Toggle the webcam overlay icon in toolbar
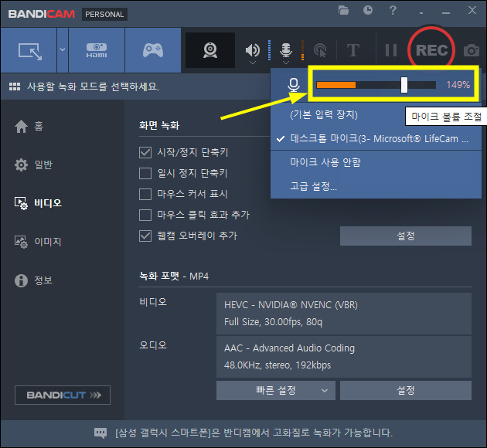The height and width of the screenshot is (448, 487). coord(210,50)
